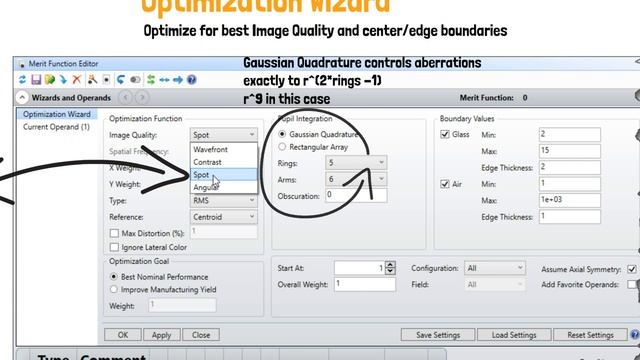The height and width of the screenshot is (360, 640).
Task: Click the Apply button
Action: click(x=161, y=335)
